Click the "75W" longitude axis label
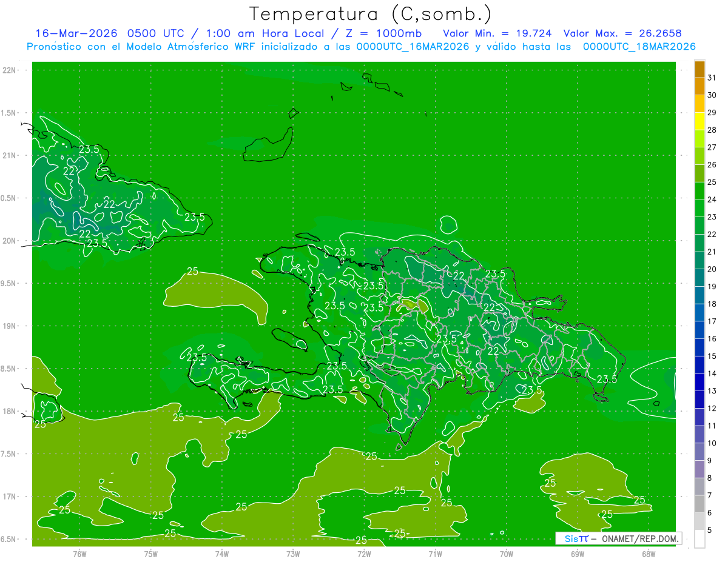This screenshot has height=562, width=728. coord(151,554)
